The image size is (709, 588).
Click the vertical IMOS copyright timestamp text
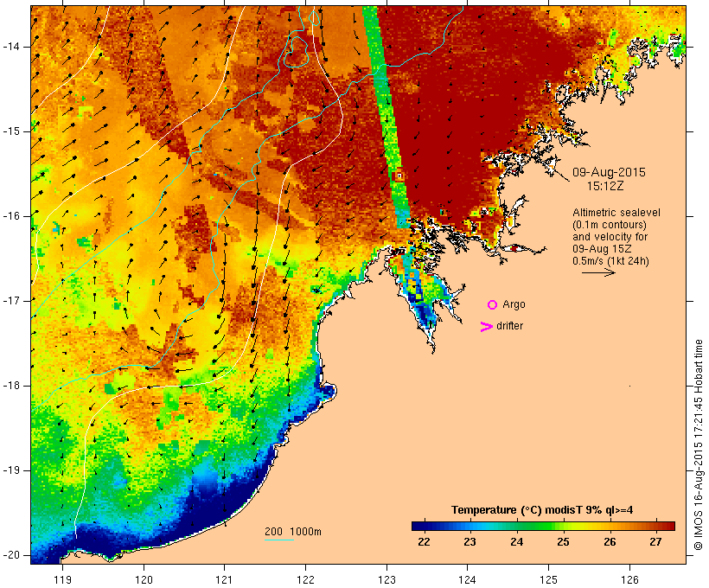tap(699, 445)
